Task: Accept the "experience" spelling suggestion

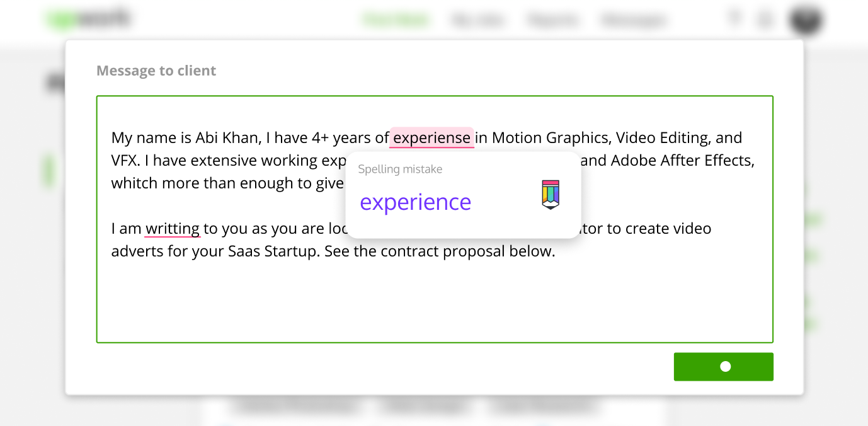Action: pos(415,202)
